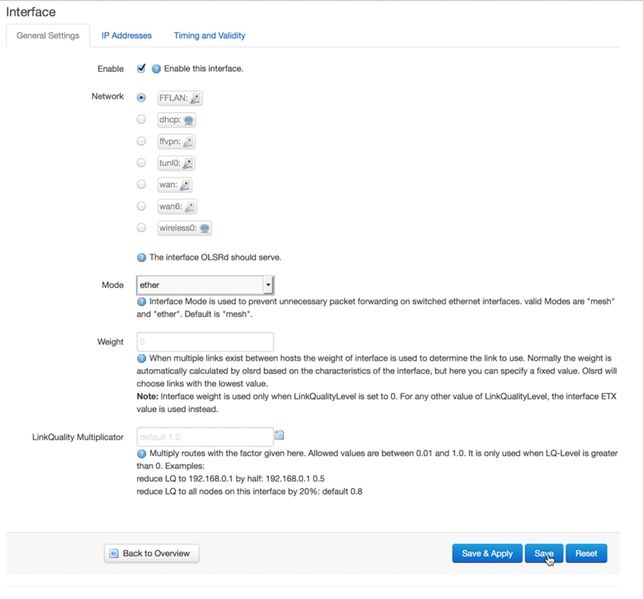This screenshot has height=599, width=643.
Task: Go Back to Overview
Action: click(x=152, y=553)
